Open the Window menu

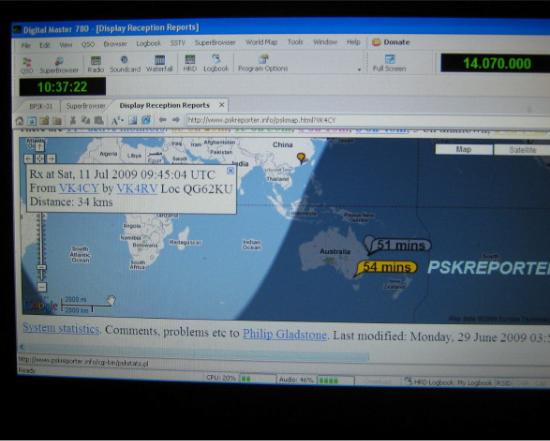coord(325,42)
